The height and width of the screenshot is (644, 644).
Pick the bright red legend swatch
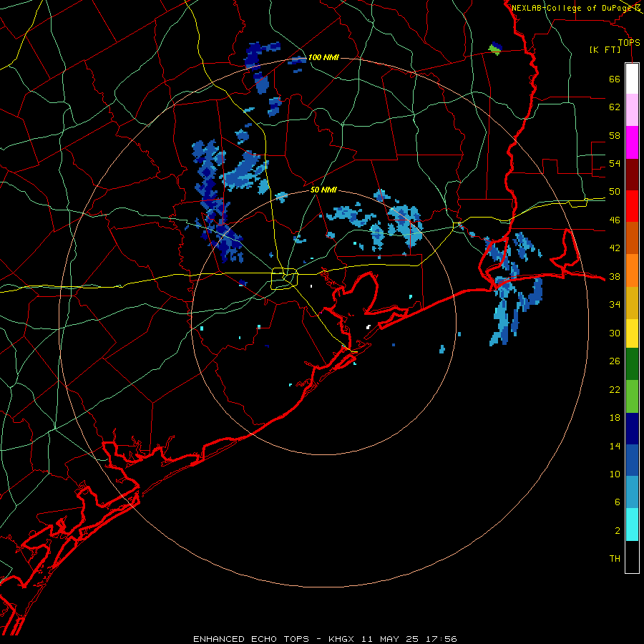coord(632,206)
